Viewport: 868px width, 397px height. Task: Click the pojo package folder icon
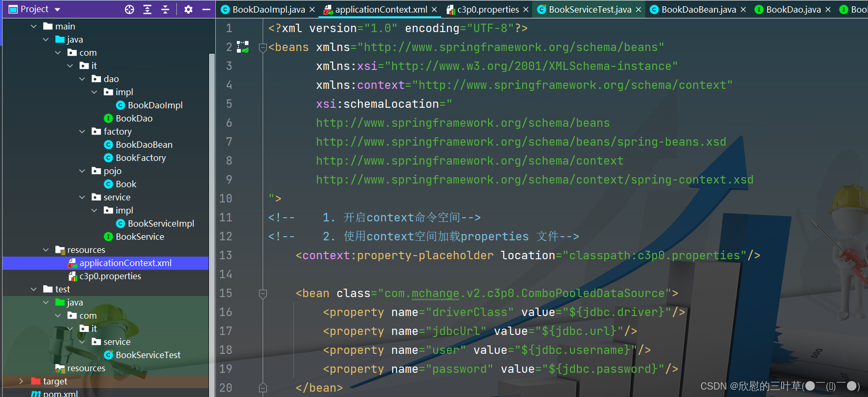tap(96, 171)
